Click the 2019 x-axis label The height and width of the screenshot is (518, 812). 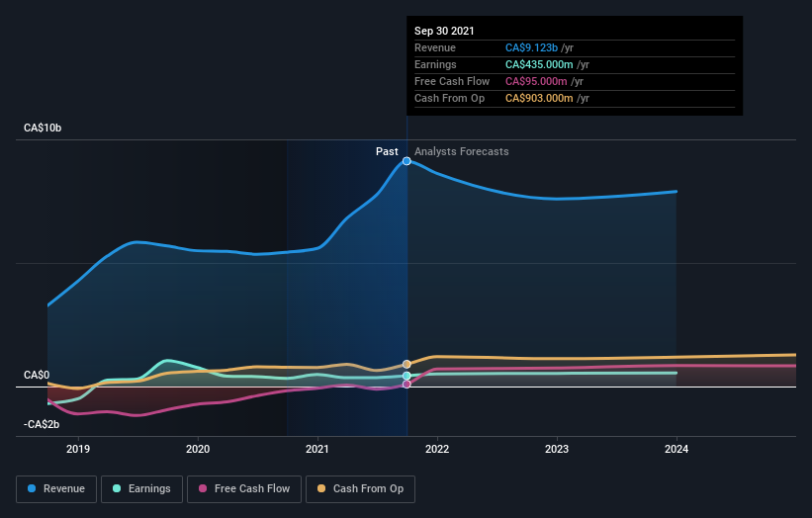78,449
